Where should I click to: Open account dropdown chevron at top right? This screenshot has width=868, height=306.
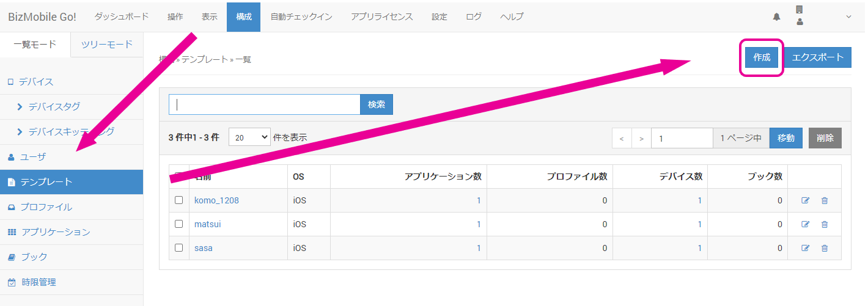848,17
